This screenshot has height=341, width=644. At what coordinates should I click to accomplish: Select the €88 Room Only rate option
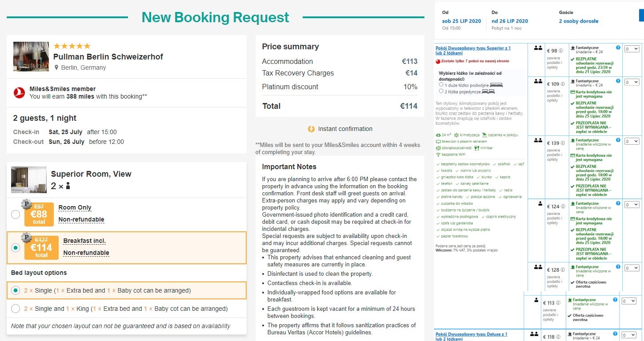16,214
